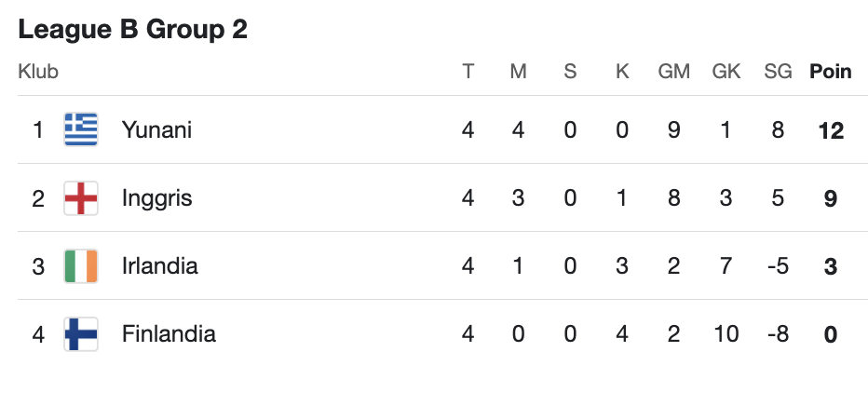Click the GM column header
This screenshot has height=406, width=868.
pyautogui.click(x=673, y=72)
